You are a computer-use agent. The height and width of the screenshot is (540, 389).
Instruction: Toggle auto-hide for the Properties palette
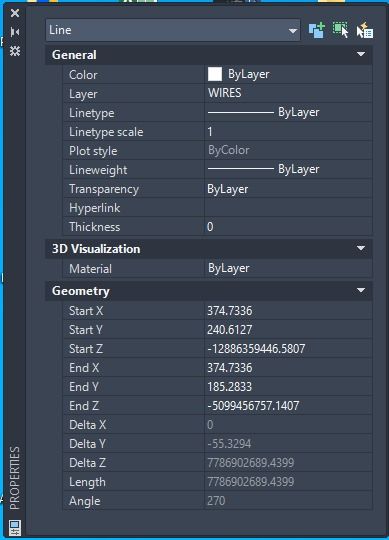click(x=15, y=32)
